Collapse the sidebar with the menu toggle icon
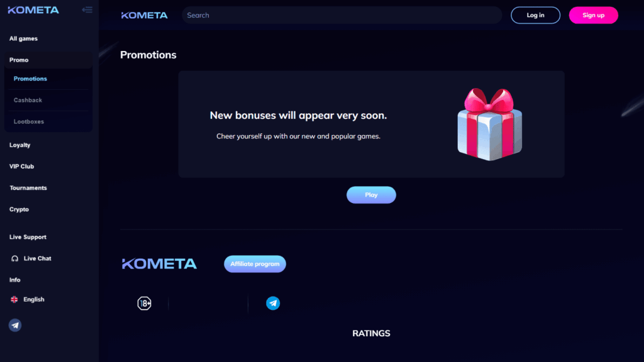 pos(87,10)
